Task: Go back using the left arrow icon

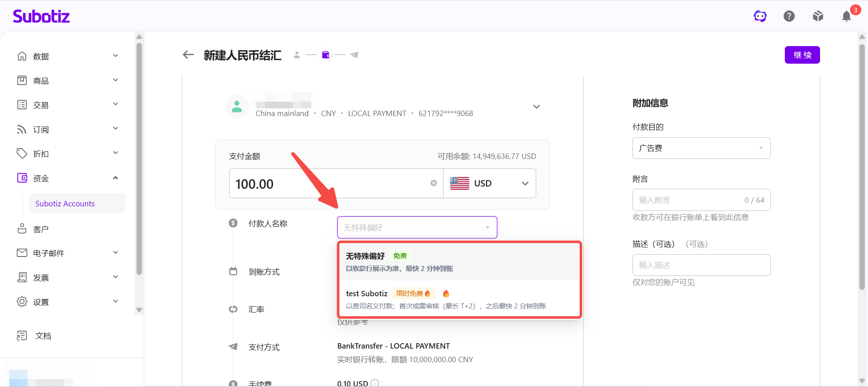Action: click(x=188, y=55)
